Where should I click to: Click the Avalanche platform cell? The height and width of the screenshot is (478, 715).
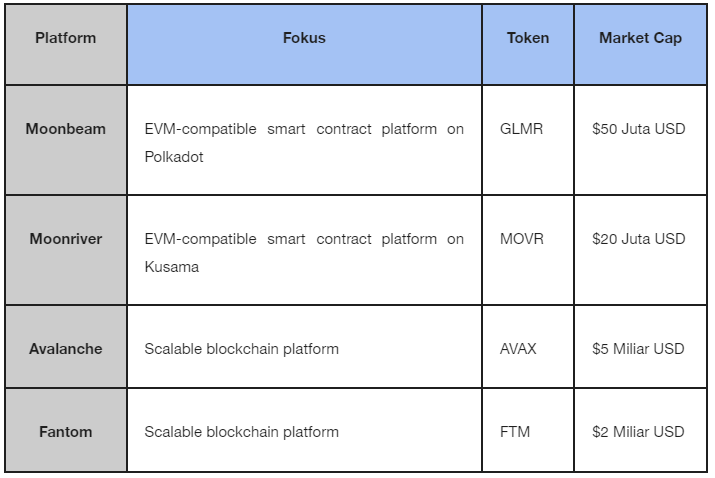[x=66, y=347]
